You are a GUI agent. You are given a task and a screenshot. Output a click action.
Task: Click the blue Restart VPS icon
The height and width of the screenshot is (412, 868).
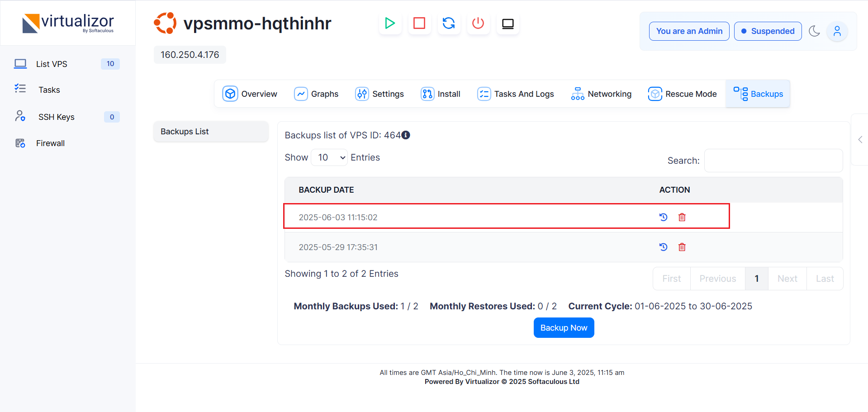pyautogui.click(x=449, y=23)
